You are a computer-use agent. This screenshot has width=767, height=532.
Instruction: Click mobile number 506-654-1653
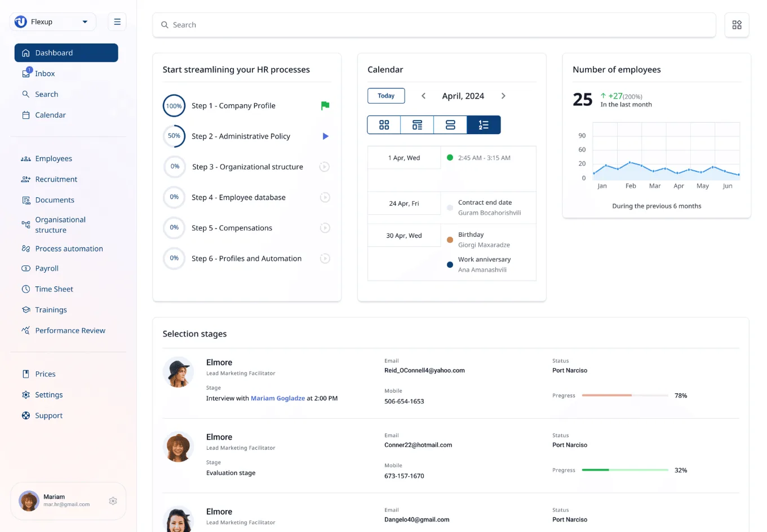[404, 401]
